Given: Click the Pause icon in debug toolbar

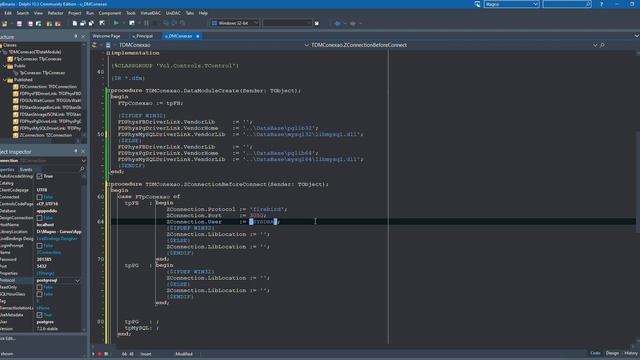Looking at the screenshot, I should click(146, 23).
